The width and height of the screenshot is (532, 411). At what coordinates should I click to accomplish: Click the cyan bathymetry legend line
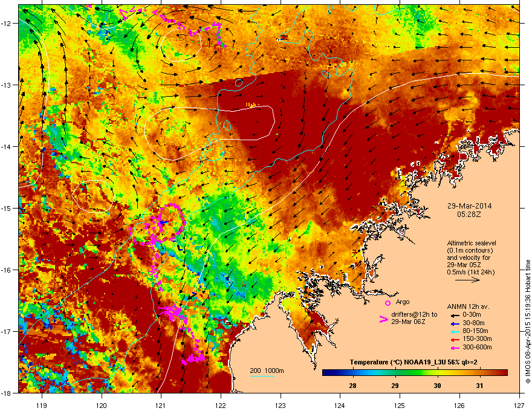pos(262,377)
